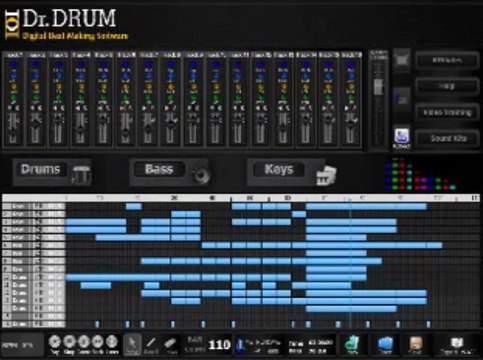Click the square icon left of the top-right button
This screenshot has height=360, width=483.
click(402, 61)
